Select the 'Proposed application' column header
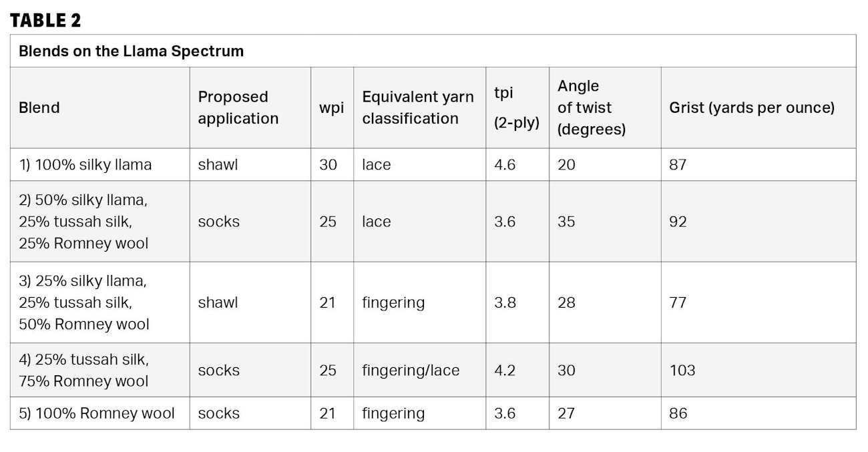Image resolution: width=868 pixels, height=452 pixels. point(238,107)
